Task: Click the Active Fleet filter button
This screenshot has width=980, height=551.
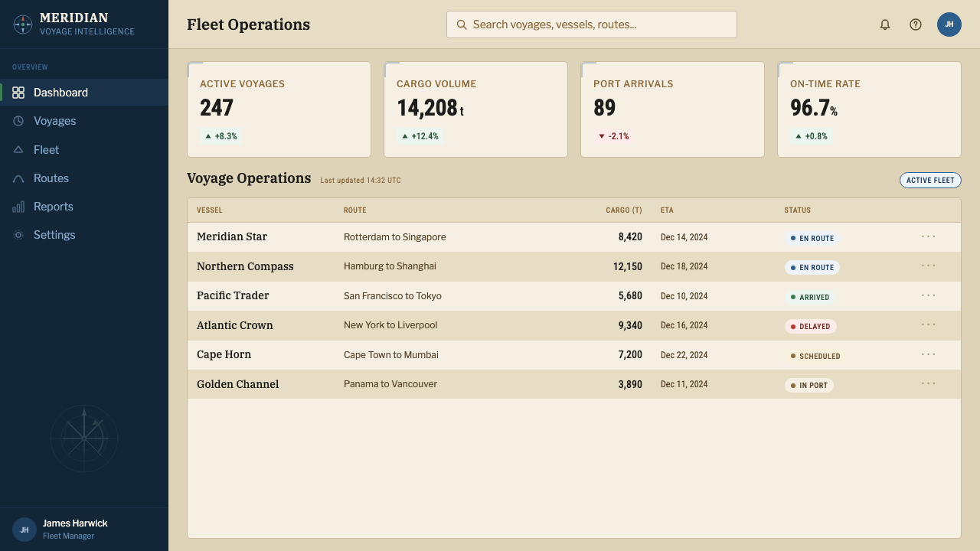Action: pyautogui.click(x=930, y=181)
